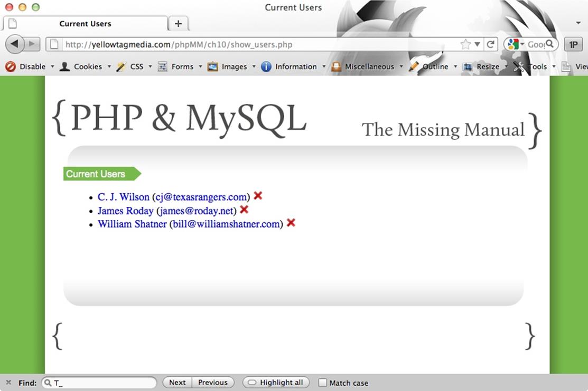The height and width of the screenshot is (391, 588).
Task: Click the Miscellaneous icon
Action: point(336,66)
